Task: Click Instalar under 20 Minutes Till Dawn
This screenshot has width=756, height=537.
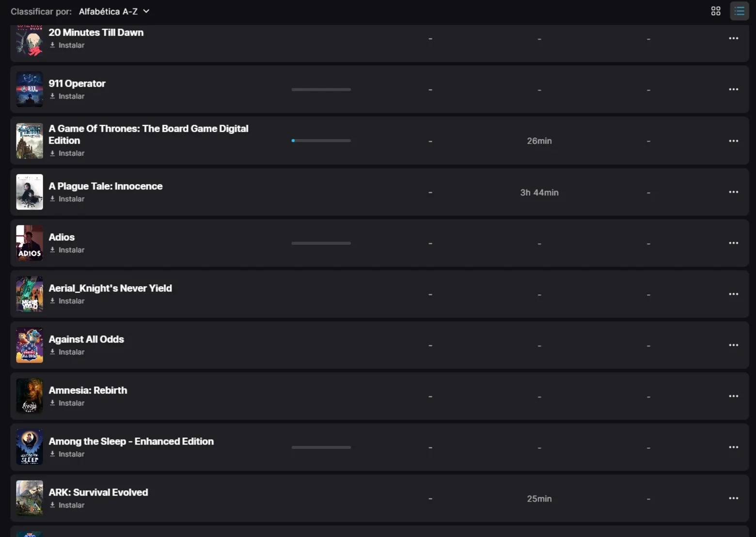Action: click(x=67, y=45)
